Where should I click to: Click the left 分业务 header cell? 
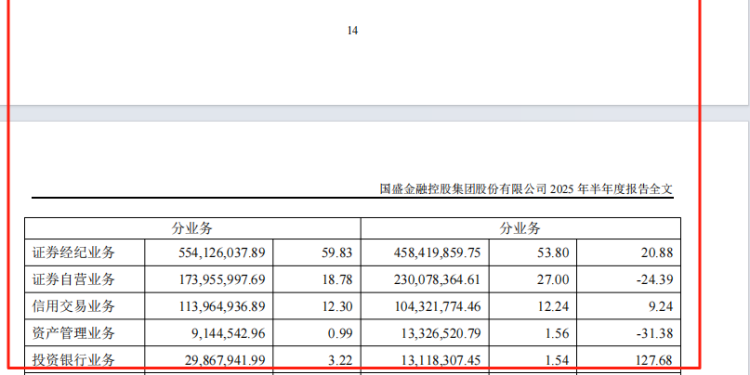click(x=192, y=228)
